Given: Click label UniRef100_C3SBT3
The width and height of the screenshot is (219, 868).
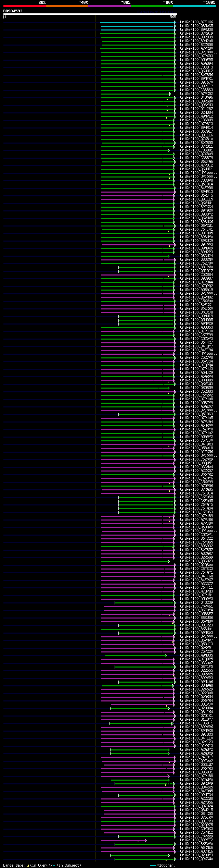Looking at the screenshot, I should (196, 68).
